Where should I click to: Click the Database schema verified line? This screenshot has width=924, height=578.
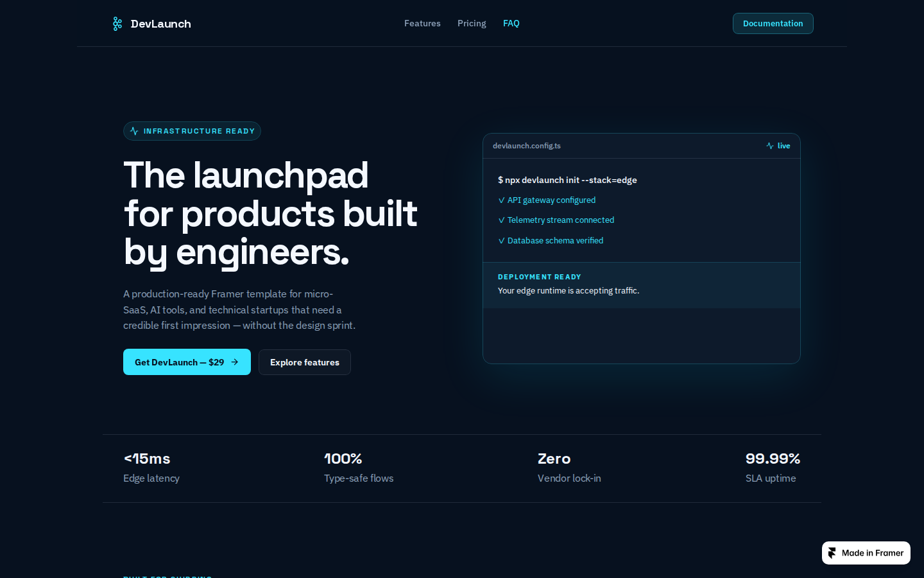point(551,241)
